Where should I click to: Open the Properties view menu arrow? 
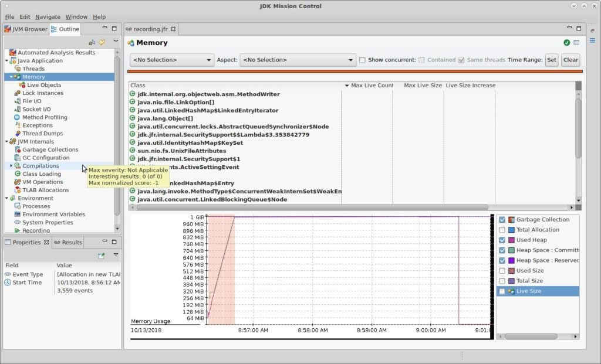pyautogui.click(x=116, y=254)
